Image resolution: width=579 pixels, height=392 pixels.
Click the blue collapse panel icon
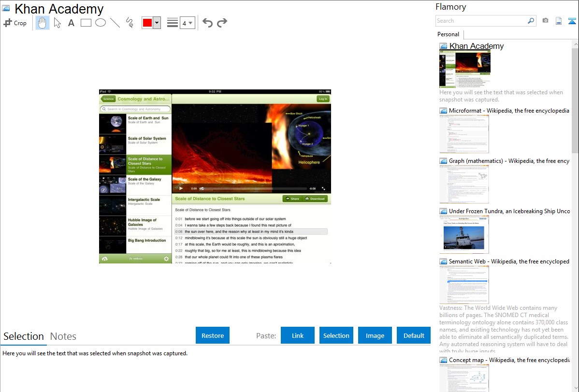coord(572,21)
